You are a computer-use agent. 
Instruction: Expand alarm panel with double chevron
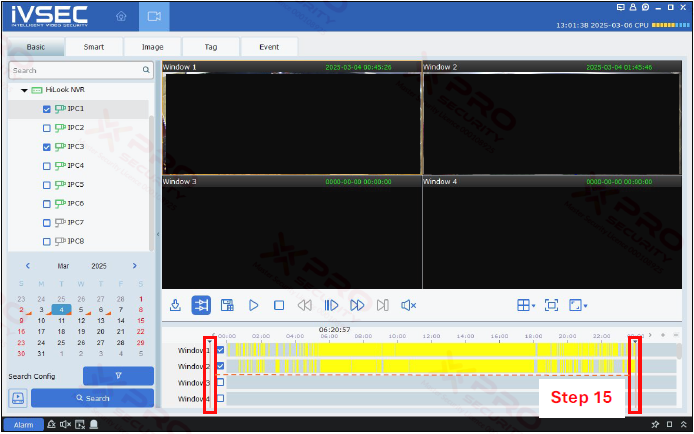684,424
